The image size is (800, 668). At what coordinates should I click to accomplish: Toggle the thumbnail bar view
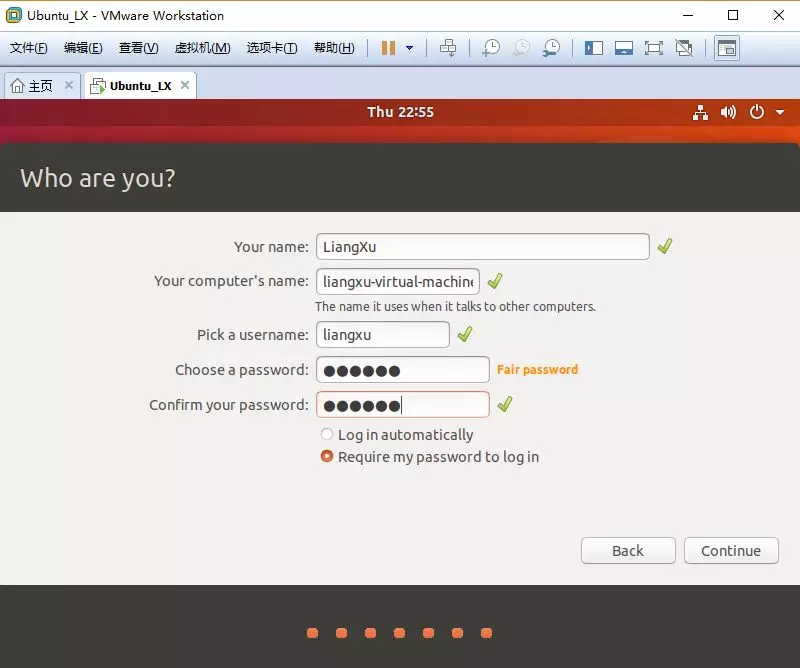[623, 48]
